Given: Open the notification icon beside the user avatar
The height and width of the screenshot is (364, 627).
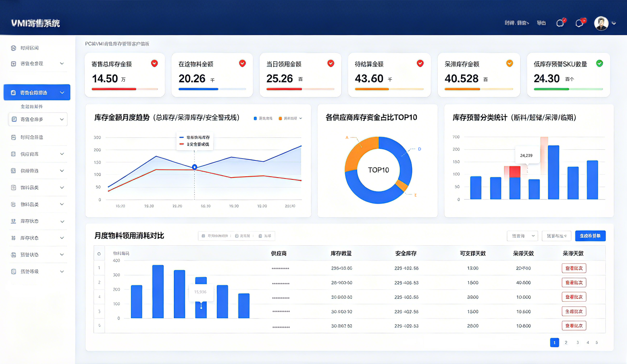Looking at the screenshot, I should click(580, 23).
